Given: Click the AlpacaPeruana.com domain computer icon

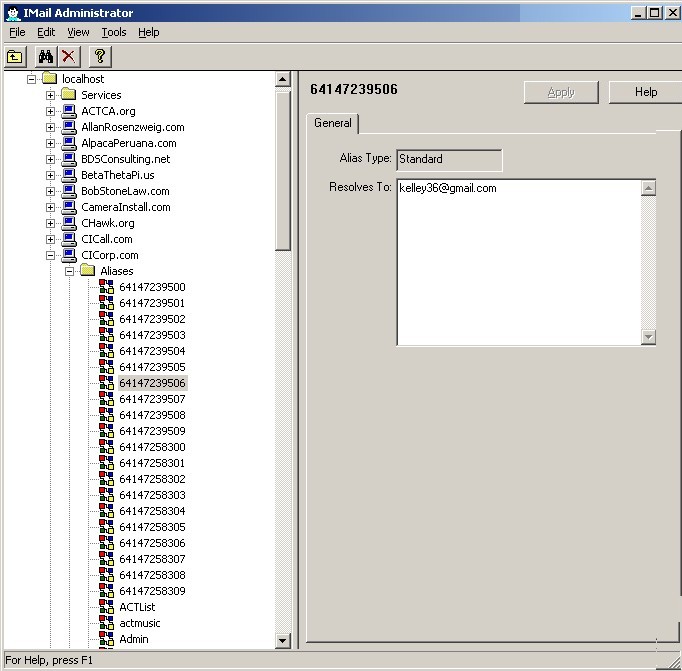Looking at the screenshot, I should [69, 143].
